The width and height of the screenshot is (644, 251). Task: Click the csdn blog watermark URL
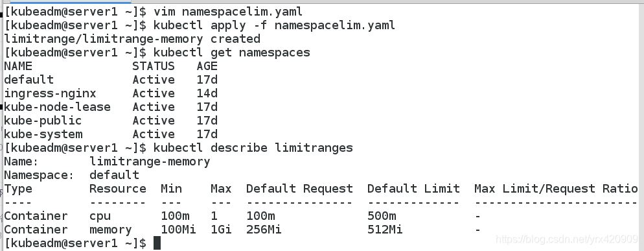tap(567, 239)
